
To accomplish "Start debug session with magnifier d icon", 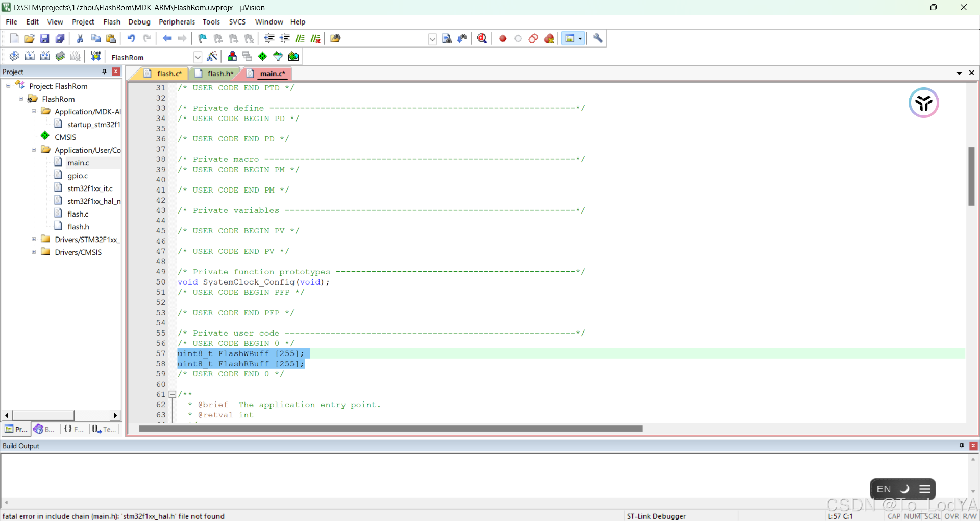I will (482, 38).
